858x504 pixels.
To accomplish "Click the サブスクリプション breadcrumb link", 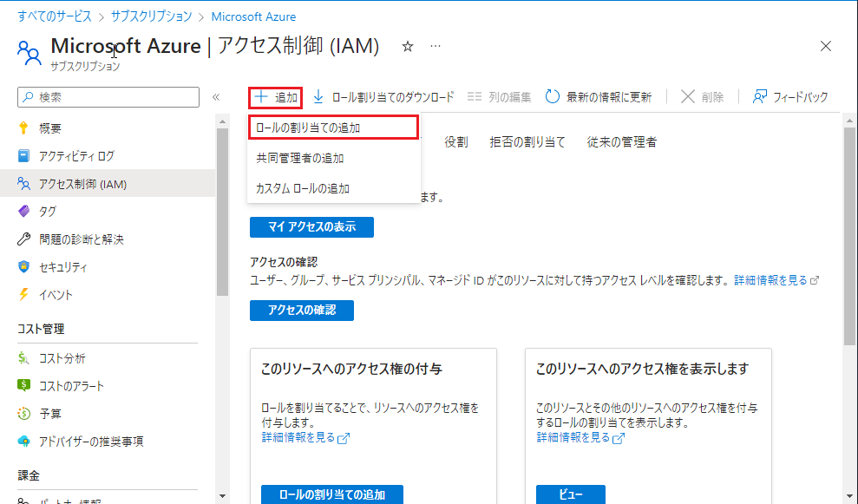I will coord(152,16).
